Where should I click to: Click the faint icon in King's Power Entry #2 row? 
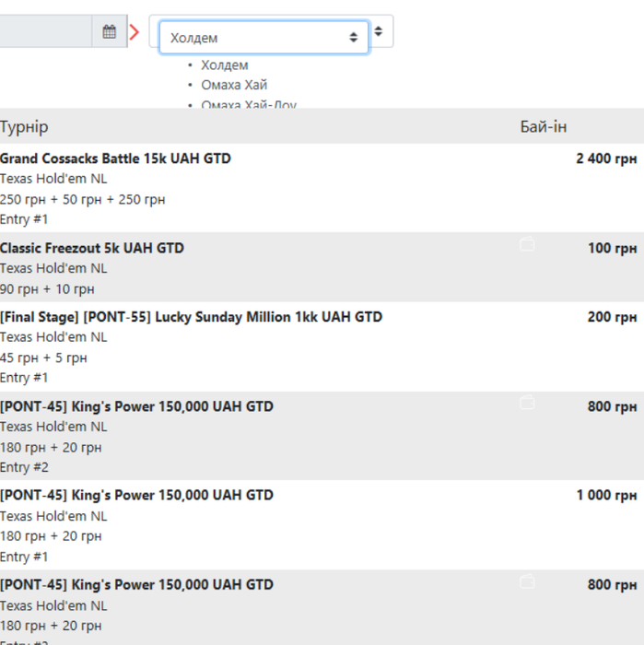click(x=527, y=403)
